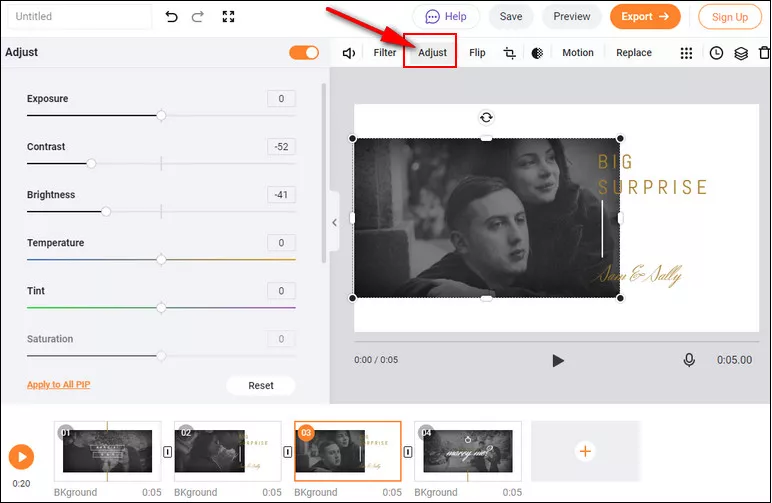Click the Adjust panel scrollbar
Screen dimensions: 772x503
323,173
